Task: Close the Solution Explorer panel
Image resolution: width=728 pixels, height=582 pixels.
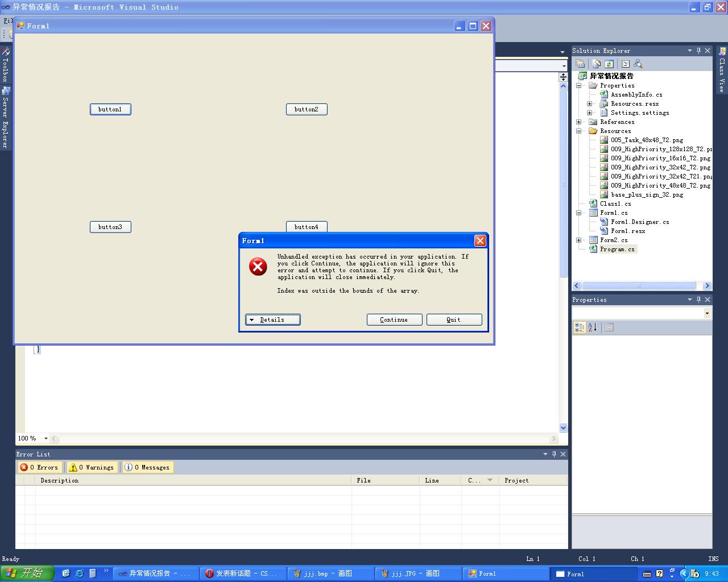Action: 708,51
